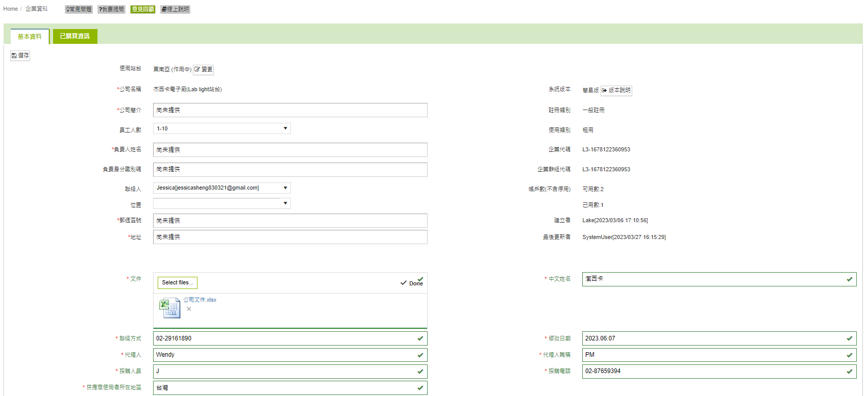
Task: Click the 聯絡方式 field with 02-29161890
Action: pyautogui.click(x=290, y=338)
